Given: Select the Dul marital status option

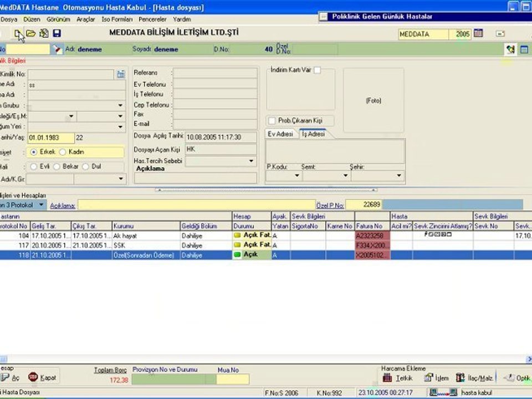Looking at the screenshot, I should 85,167.
